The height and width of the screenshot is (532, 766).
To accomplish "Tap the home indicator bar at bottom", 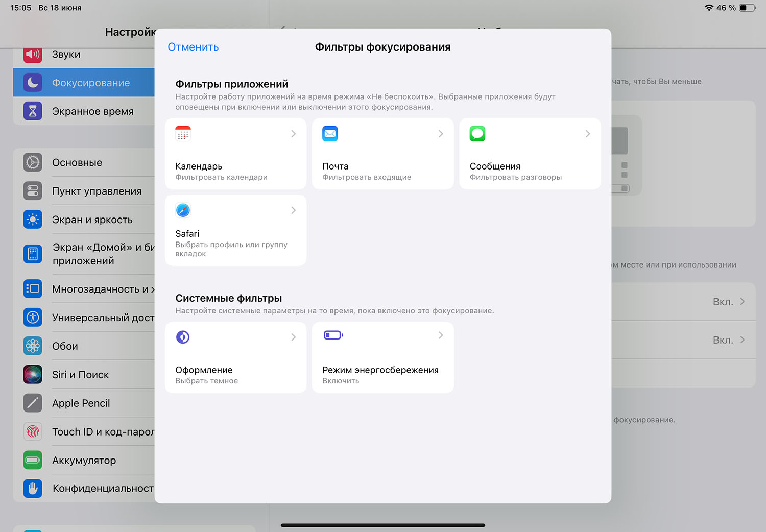I will pyautogui.click(x=383, y=525).
